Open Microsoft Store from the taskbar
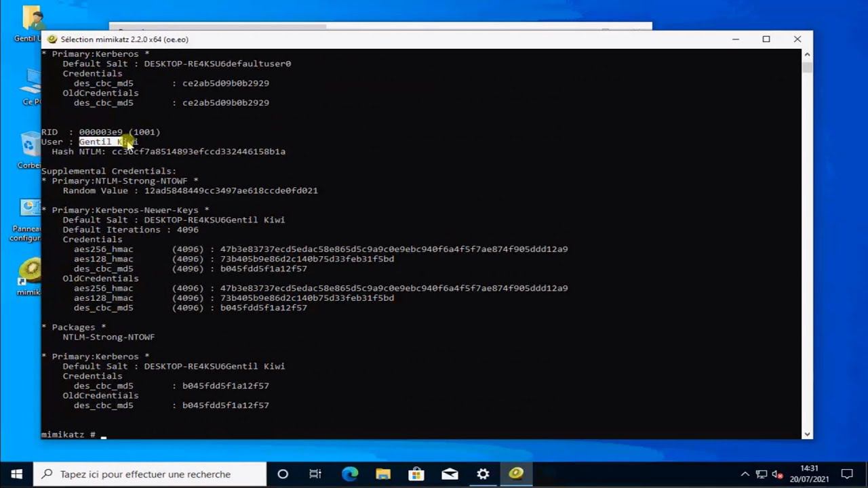 click(416, 474)
